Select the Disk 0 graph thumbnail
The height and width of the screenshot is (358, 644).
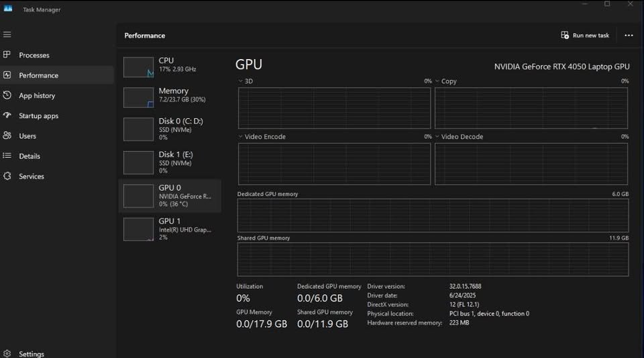coord(138,129)
